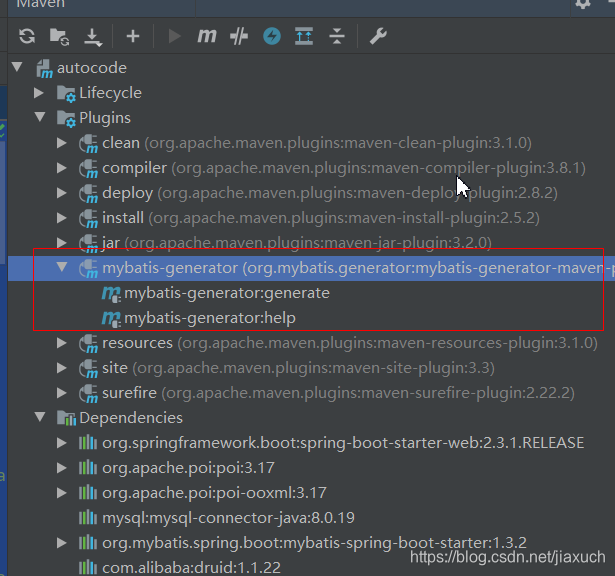Select the mybatis-generator plugin row
The width and height of the screenshot is (615, 576).
pos(311,268)
